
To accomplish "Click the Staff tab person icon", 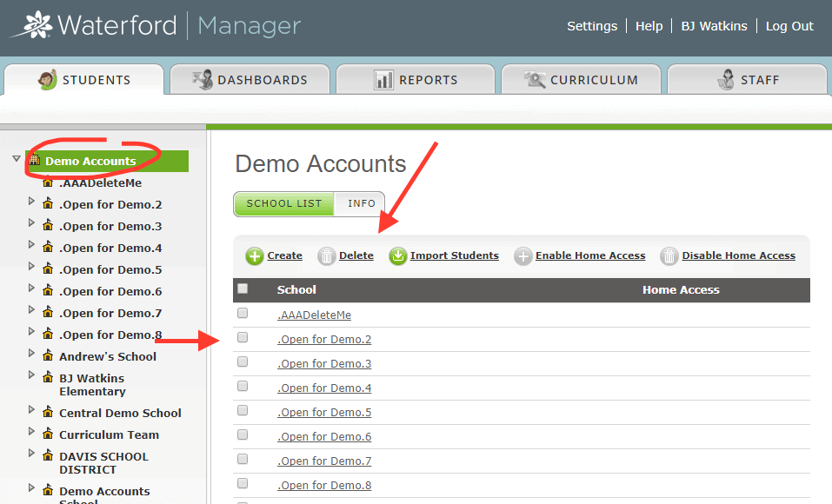I will tap(726, 80).
